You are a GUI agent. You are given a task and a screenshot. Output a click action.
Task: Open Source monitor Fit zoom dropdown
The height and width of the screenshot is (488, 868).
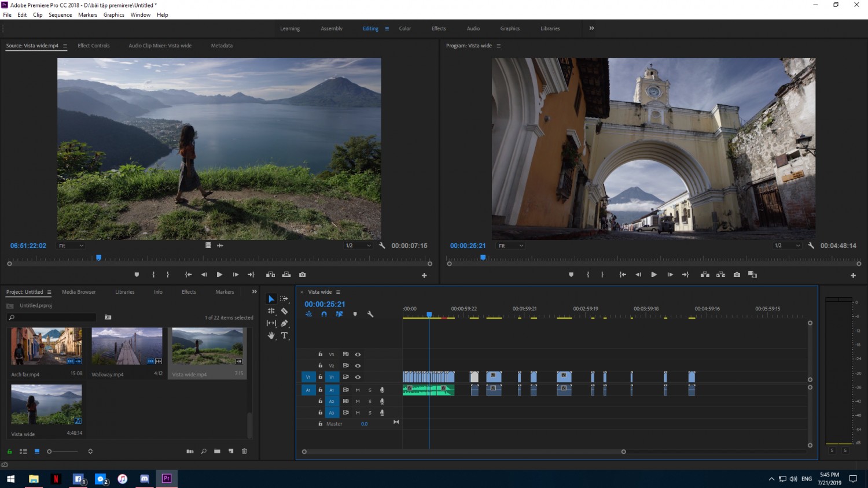pyautogui.click(x=71, y=246)
